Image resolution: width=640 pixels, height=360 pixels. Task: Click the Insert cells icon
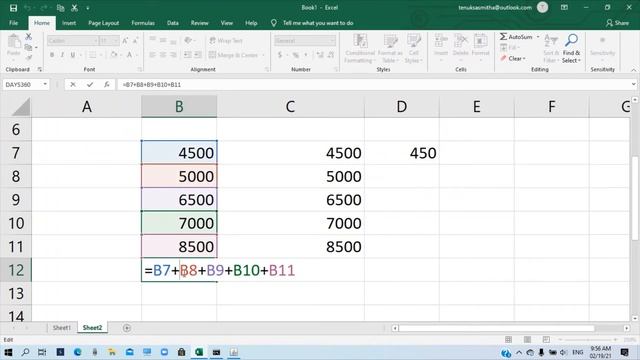[441, 46]
